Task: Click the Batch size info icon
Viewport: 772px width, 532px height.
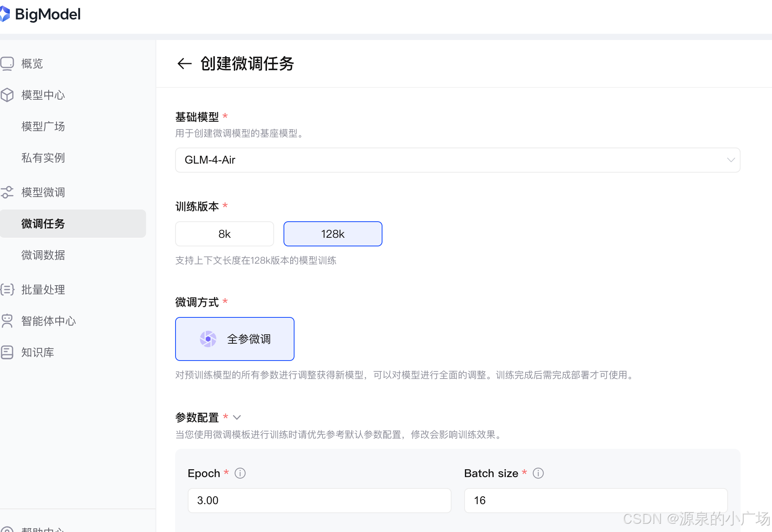Action: click(x=538, y=473)
